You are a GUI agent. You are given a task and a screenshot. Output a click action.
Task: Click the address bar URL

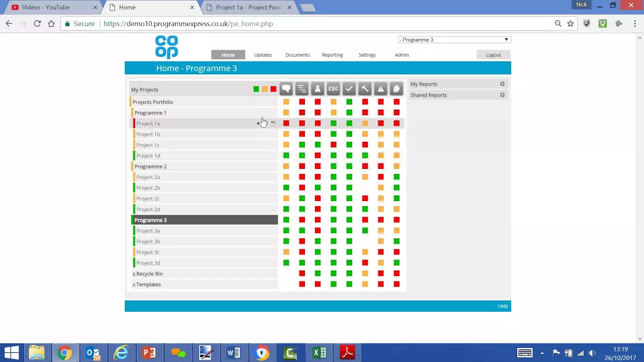coord(188,24)
